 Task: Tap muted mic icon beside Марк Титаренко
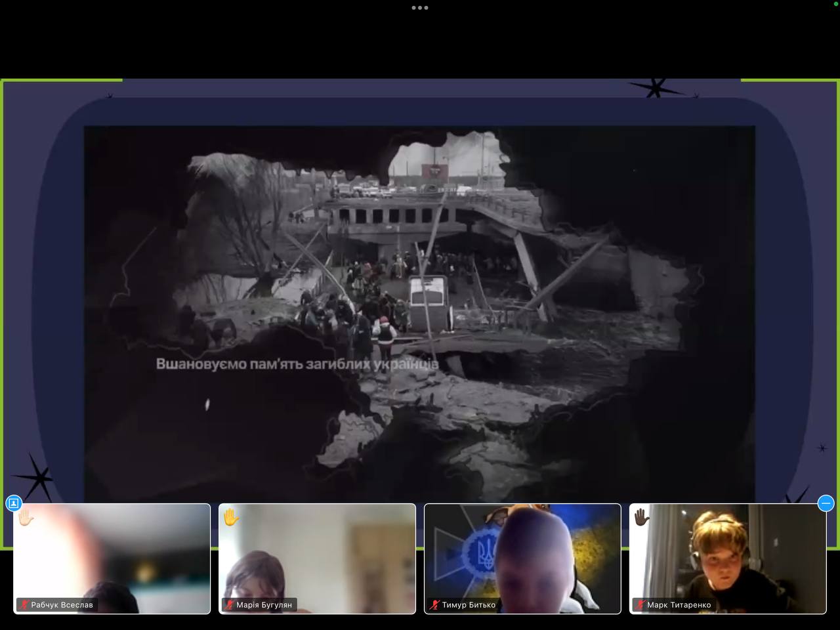pos(640,605)
